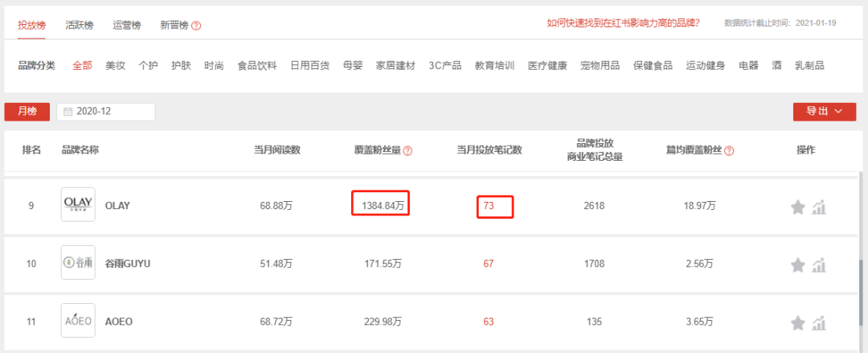The height and width of the screenshot is (353, 868).
Task: Filter by 教育培训 category
Action: tap(495, 66)
